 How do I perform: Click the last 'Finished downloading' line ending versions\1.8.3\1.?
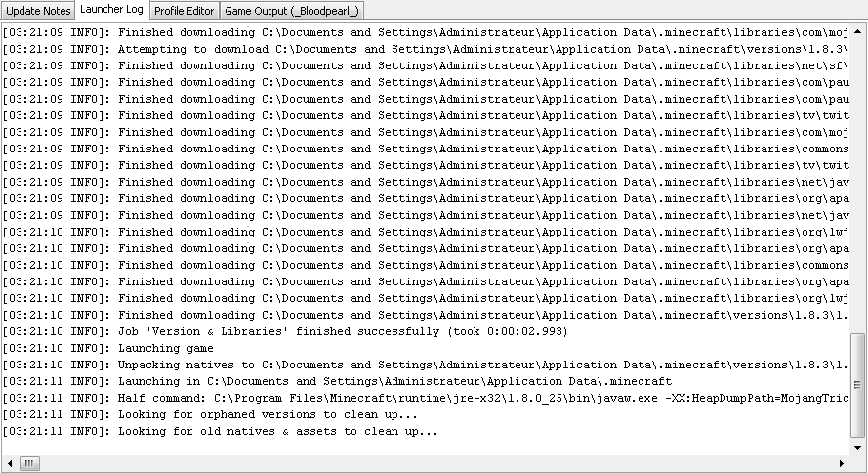tap(425, 315)
